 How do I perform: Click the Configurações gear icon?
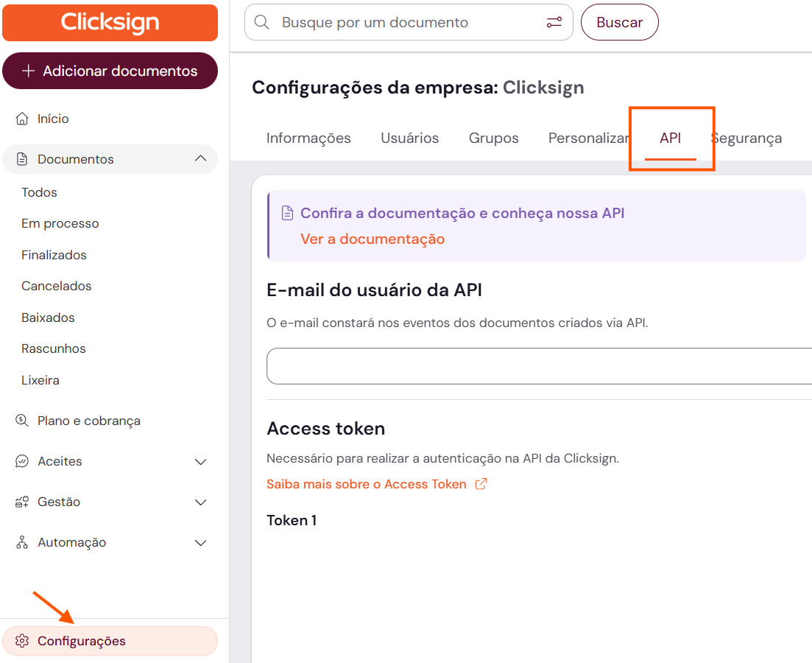pyautogui.click(x=22, y=641)
